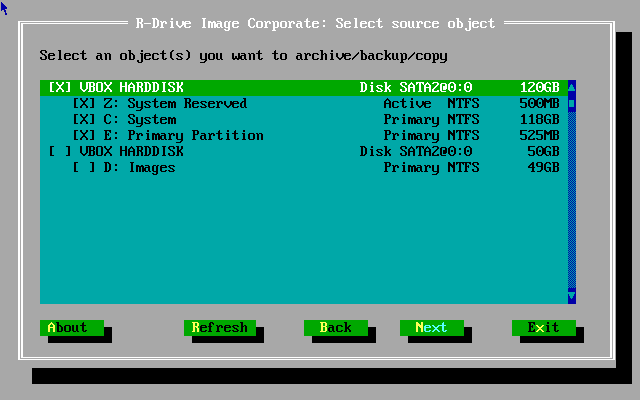Check the D: Images partition checkbox
640x400 pixels.
(x=84, y=167)
